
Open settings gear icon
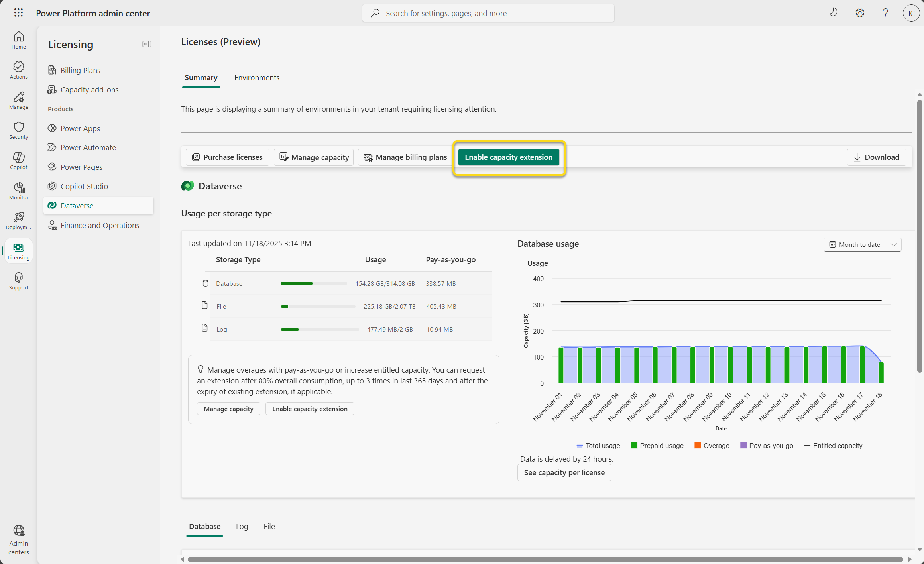point(860,13)
